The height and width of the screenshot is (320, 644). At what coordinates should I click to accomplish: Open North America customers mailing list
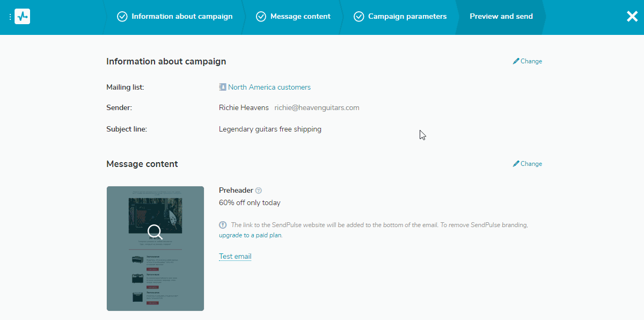[269, 88]
